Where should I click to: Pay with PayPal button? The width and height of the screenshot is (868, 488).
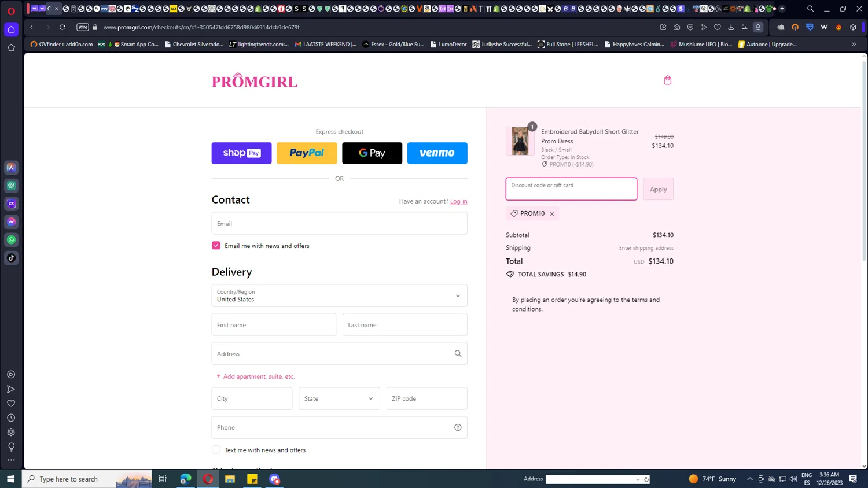click(307, 153)
